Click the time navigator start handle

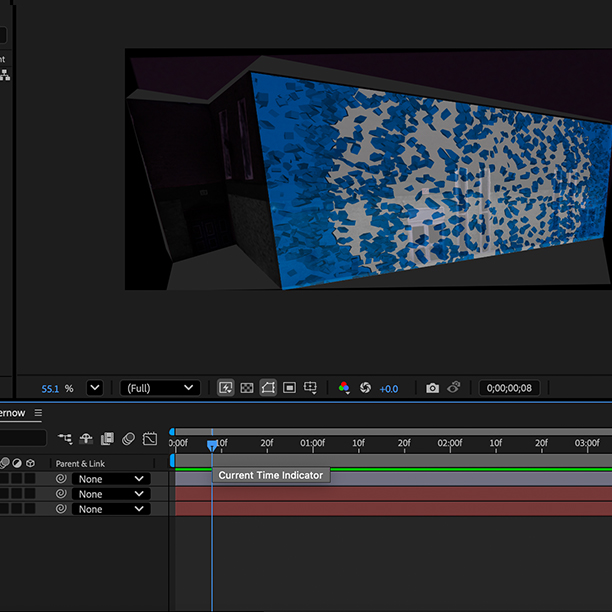click(x=172, y=432)
